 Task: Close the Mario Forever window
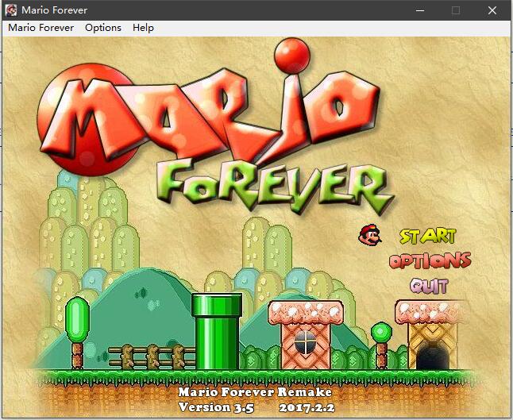[x=492, y=10]
